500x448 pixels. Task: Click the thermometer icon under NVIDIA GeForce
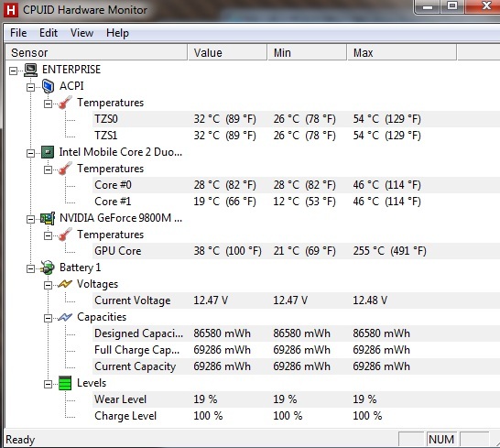click(x=65, y=235)
